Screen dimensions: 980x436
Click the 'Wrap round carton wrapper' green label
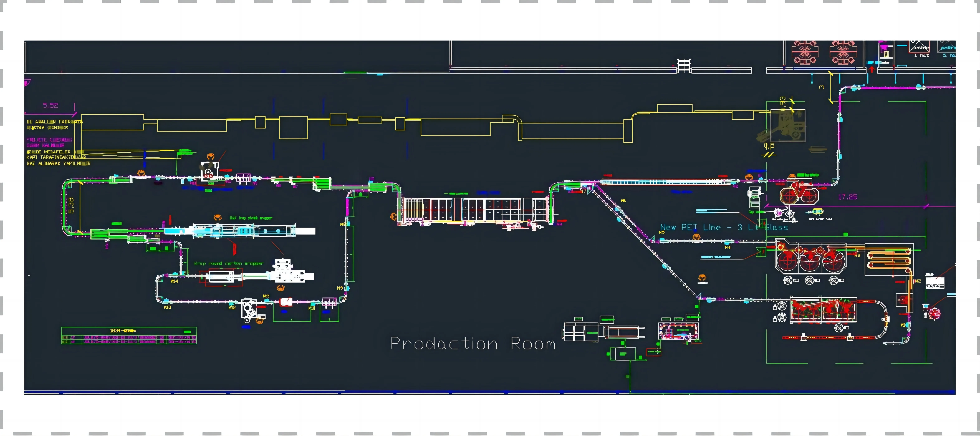pyautogui.click(x=228, y=264)
